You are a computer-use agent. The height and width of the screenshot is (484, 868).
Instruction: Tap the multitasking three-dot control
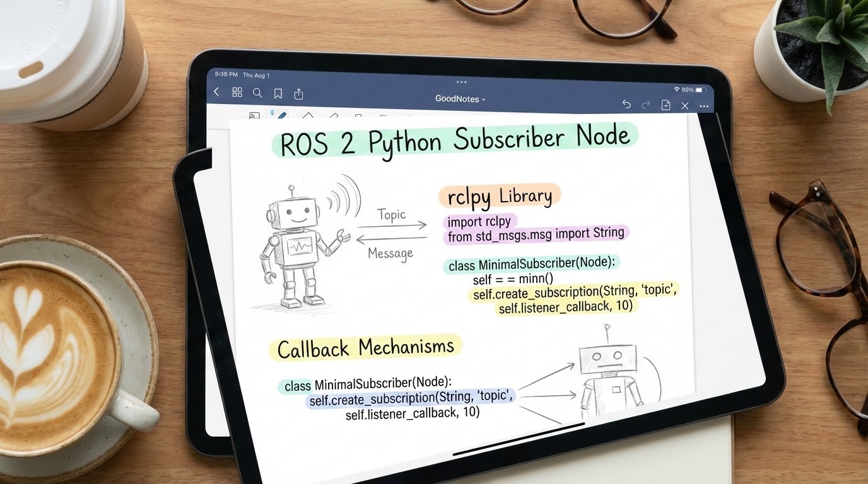pyautogui.click(x=461, y=82)
